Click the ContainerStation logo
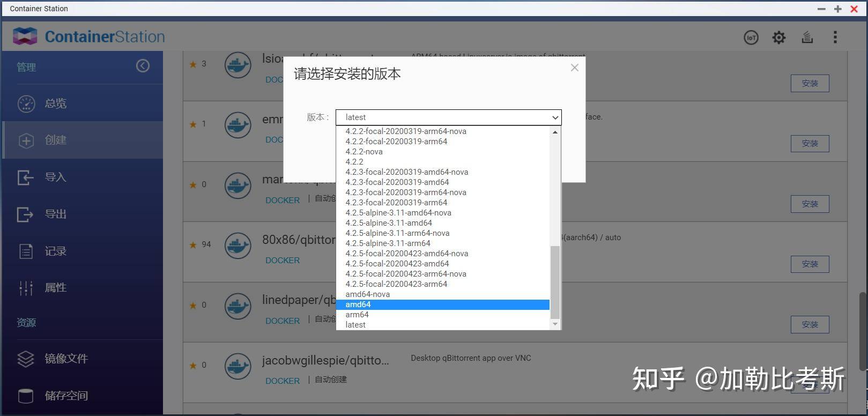This screenshot has width=868, height=416. [x=89, y=36]
